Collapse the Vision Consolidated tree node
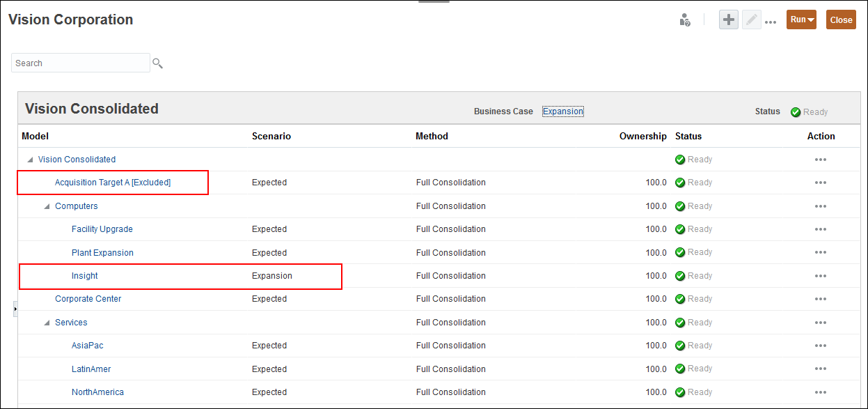This screenshot has height=409, width=868. tap(30, 160)
